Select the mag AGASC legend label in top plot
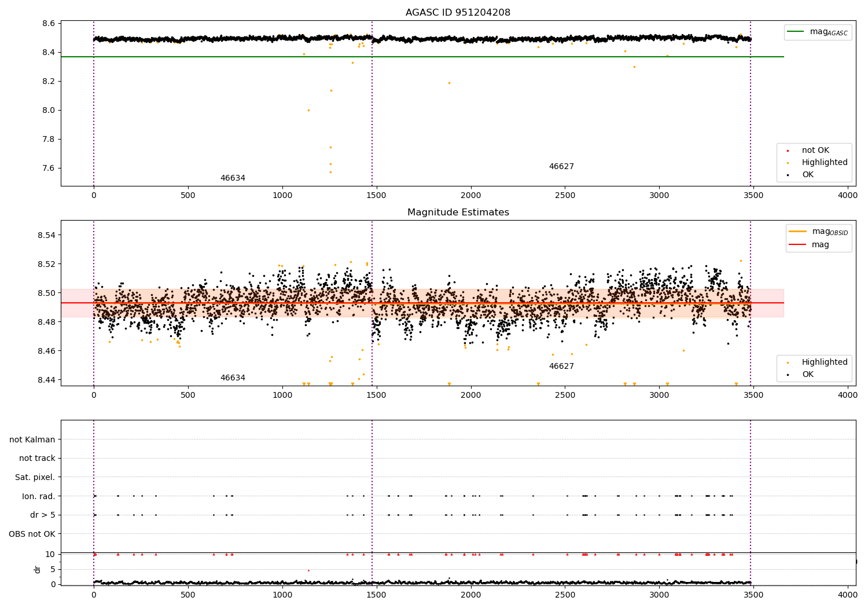The image size is (868, 608). coord(829,32)
